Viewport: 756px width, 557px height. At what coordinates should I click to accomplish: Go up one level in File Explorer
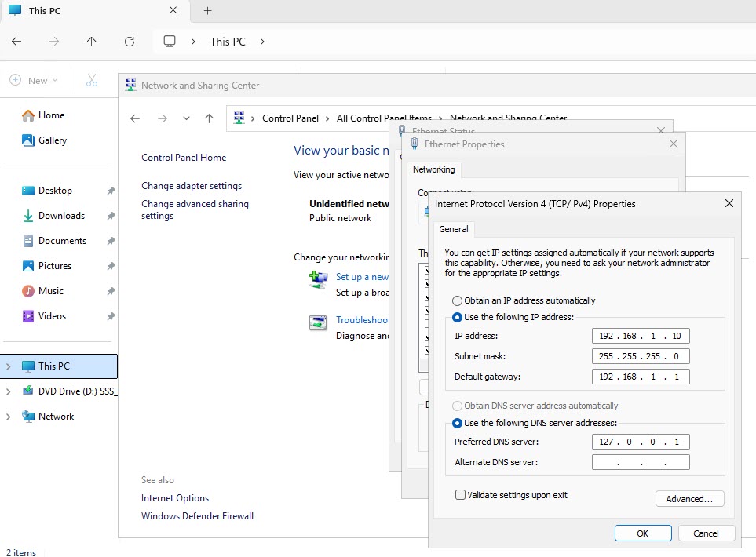point(92,42)
